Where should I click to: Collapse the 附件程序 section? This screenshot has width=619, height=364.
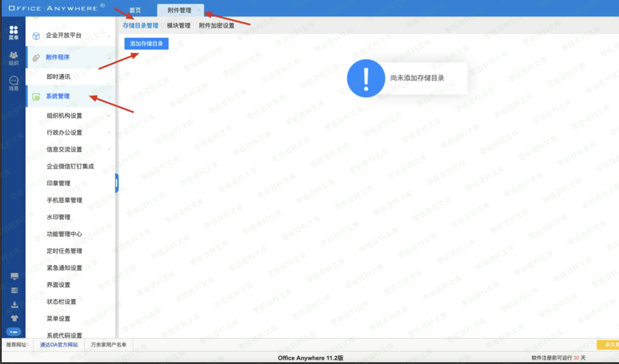(x=109, y=58)
